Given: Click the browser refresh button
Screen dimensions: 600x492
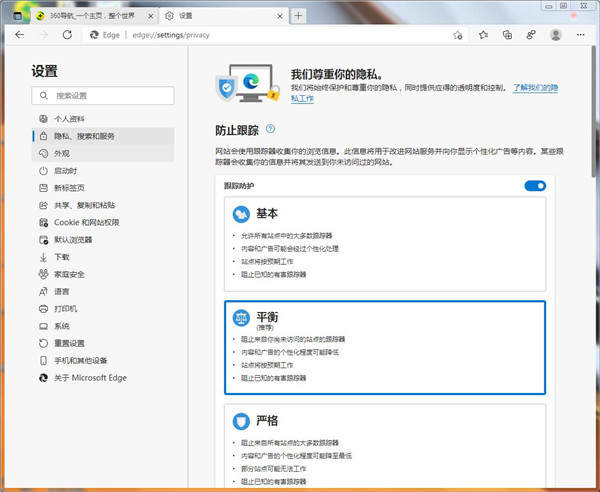Looking at the screenshot, I should click(67, 34).
